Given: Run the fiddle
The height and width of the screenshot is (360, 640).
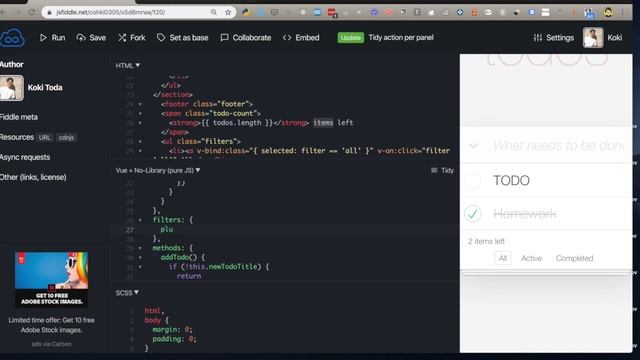Looking at the screenshot, I should click(x=52, y=38).
